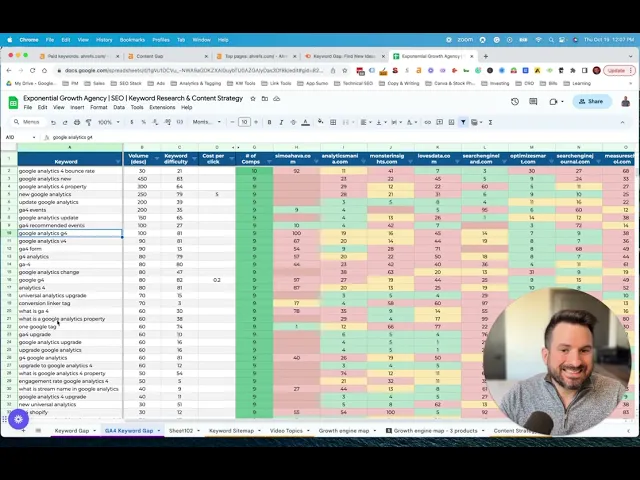Click the Share button

click(592, 102)
